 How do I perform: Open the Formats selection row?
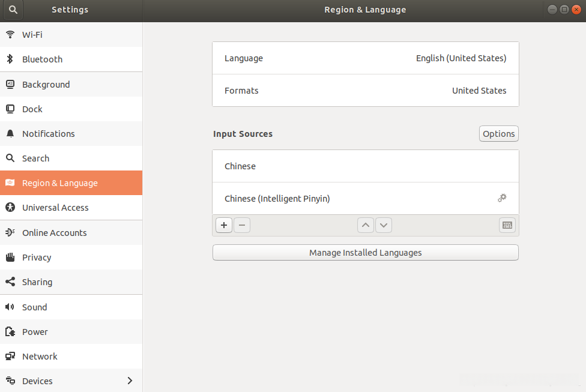coord(365,91)
